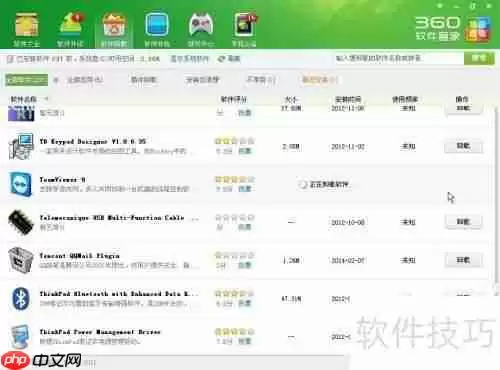Click the green search button

tap(479, 59)
